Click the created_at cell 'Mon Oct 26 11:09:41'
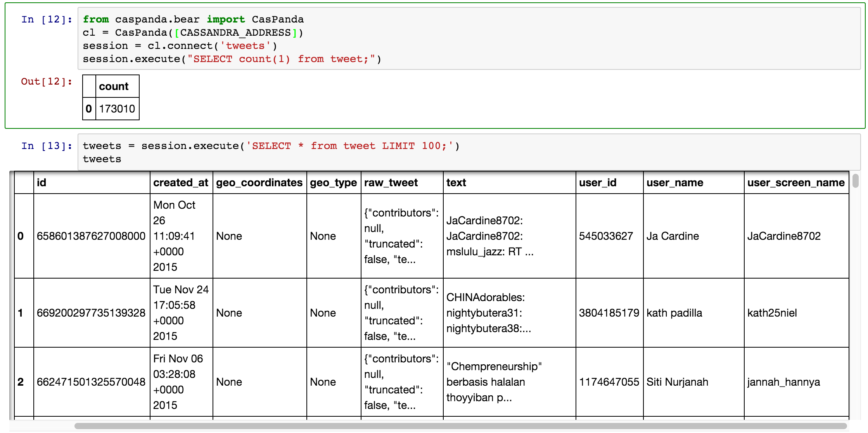Screen dimensions: 868x433 coord(182,236)
